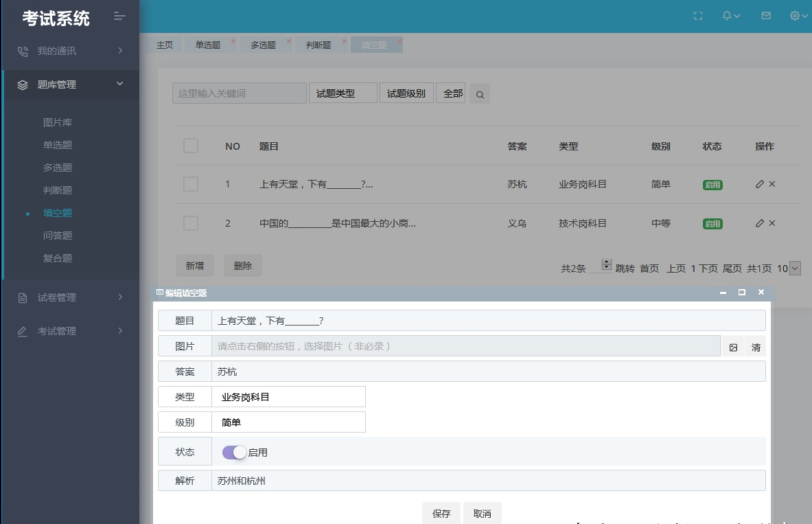
Task: Open the 试题类型 filter dropdown
Action: (343, 93)
